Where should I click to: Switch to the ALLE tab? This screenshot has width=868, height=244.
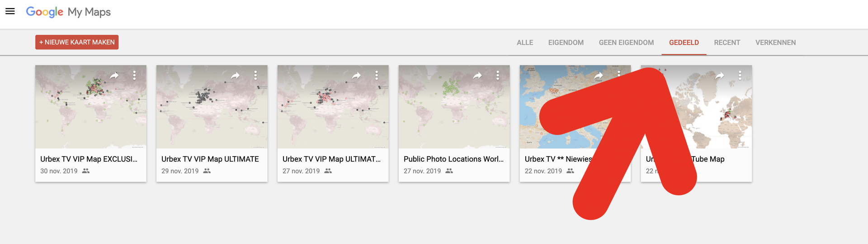(x=525, y=43)
